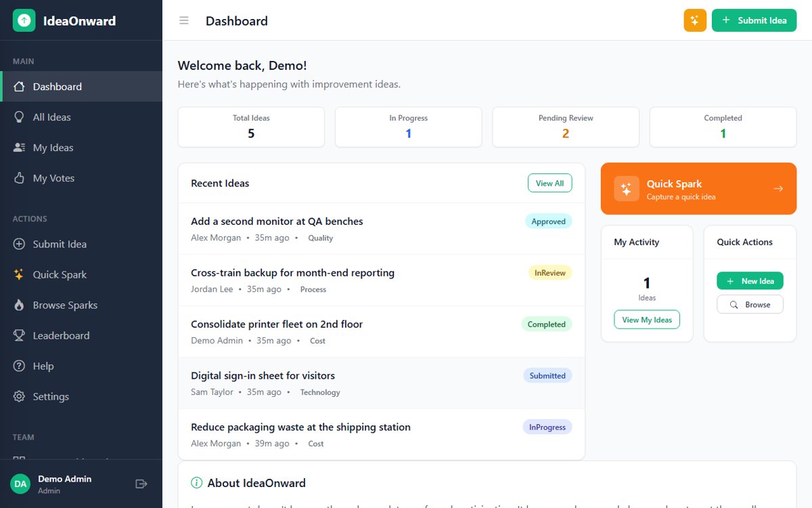Click the Process category tag

tap(313, 290)
